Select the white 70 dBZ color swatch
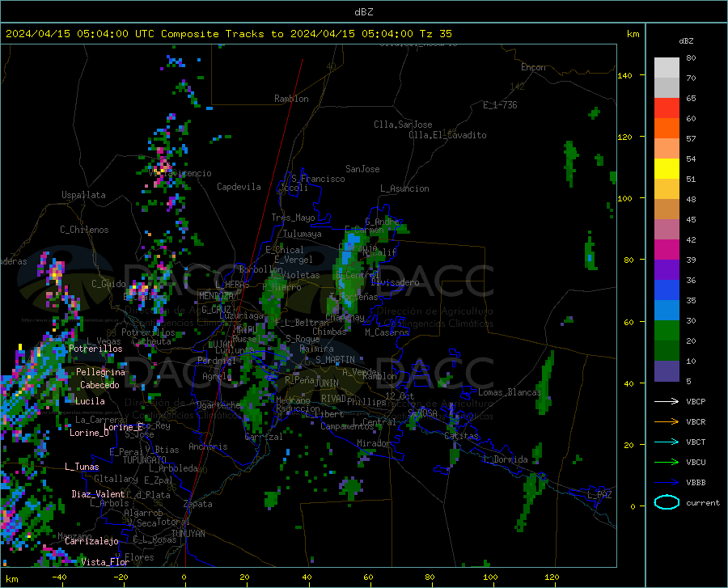This screenshot has height=588, width=728. click(667, 68)
